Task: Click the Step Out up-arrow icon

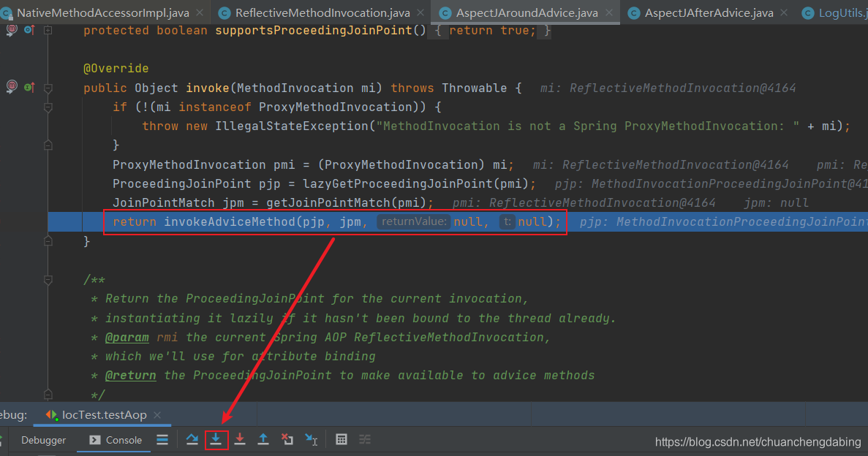Action: tap(263, 440)
